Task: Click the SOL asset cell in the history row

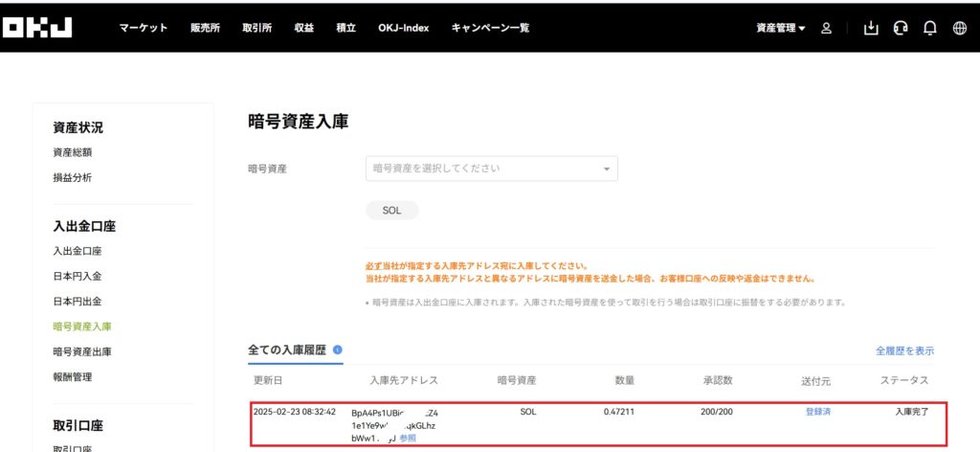Action: click(528, 412)
